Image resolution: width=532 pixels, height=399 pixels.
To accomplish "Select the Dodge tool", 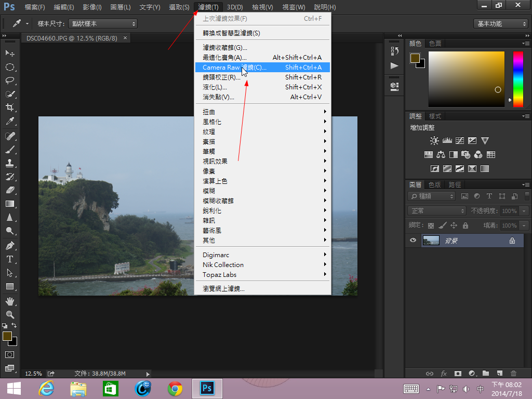I will pos(10,231).
